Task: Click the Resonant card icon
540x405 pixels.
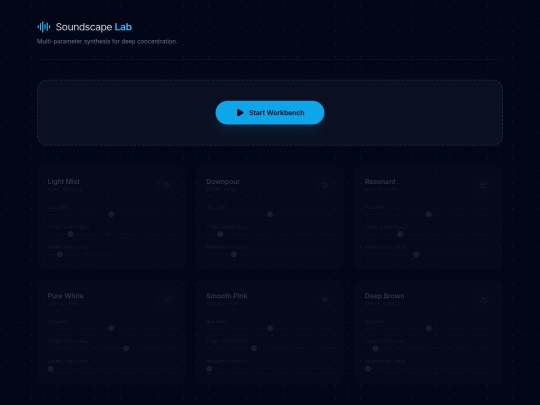Action: (484, 185)
